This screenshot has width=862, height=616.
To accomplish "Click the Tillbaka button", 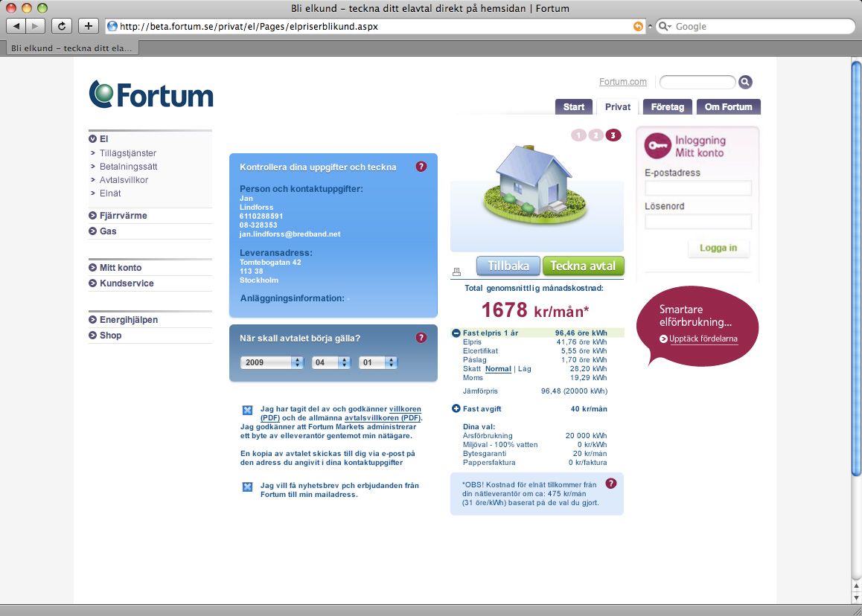I will [x=508, y=266].
